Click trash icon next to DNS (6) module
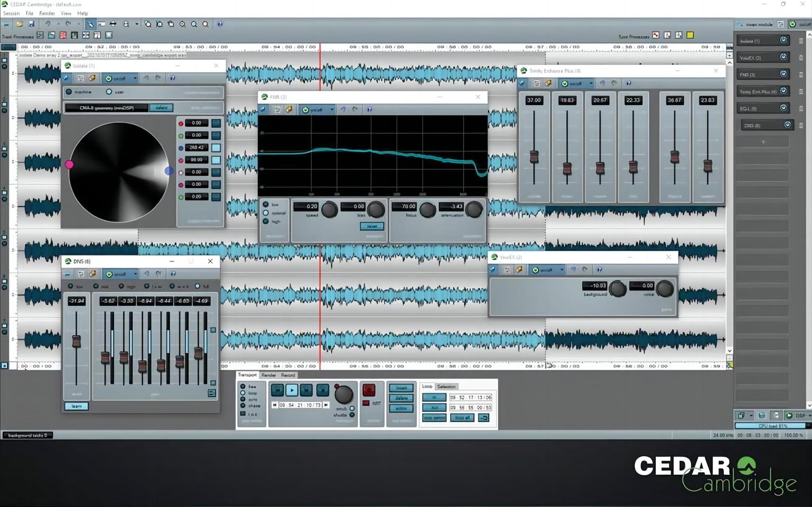 pos(801,126)
